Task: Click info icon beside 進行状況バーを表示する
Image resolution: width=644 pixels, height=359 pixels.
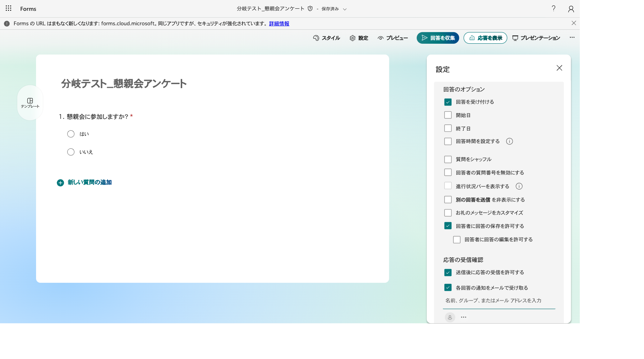Action: point(519,186)
